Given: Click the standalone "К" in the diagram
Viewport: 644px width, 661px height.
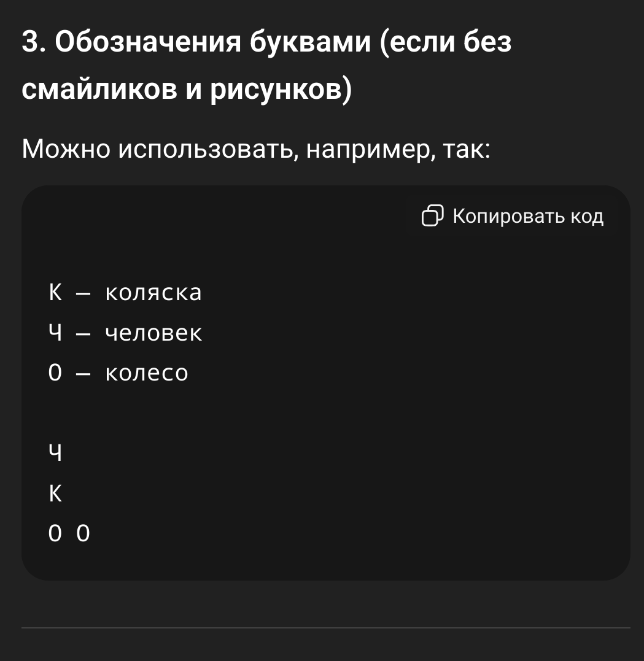Looking at the screenshot, I should tap(55, 493).
